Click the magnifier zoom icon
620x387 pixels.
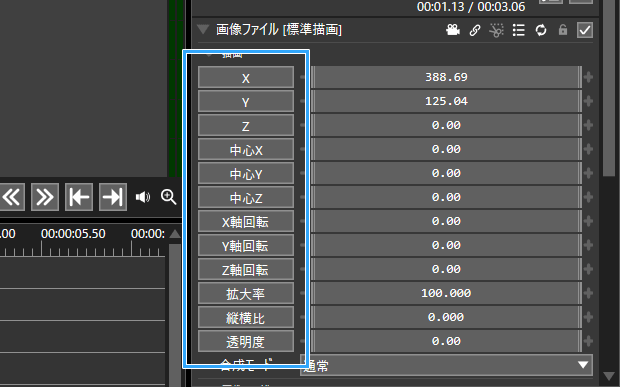tap(168, 197)
